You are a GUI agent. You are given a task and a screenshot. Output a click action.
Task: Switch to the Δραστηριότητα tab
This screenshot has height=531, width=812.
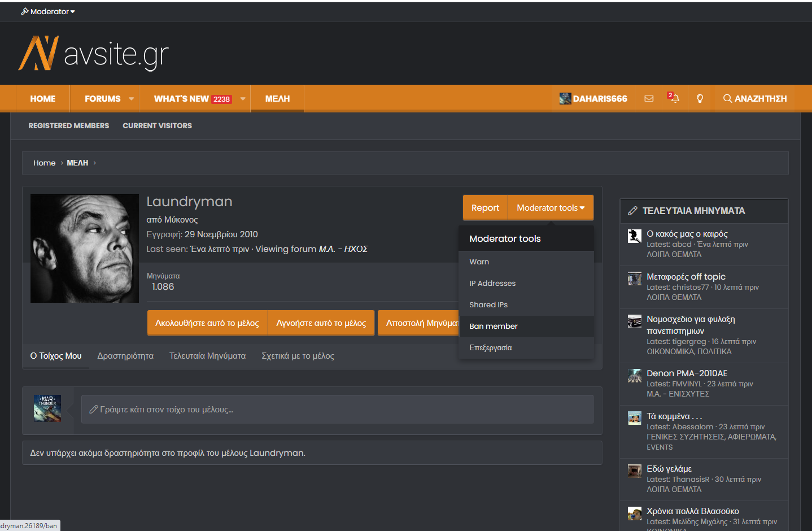click(x=125, y=356)
